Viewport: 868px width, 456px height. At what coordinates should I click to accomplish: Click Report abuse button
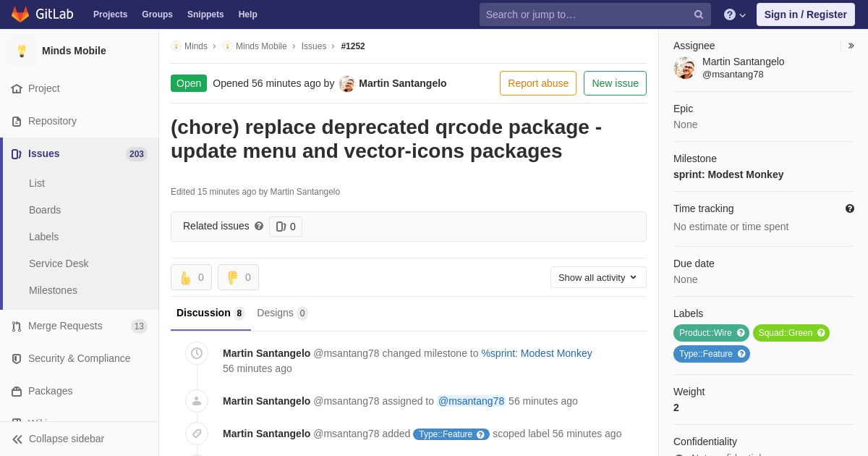[538, 83]
